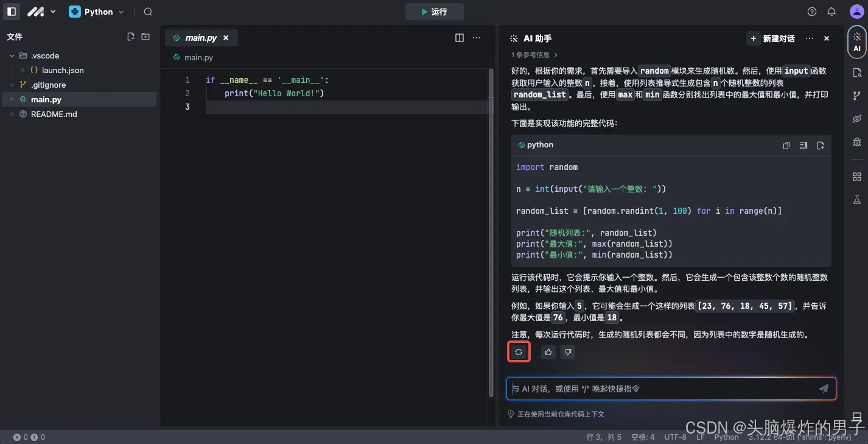Click the split editor icon above main.py
Image resolution: width=868 pixels, height=444 pixels.
click(459, 37)
